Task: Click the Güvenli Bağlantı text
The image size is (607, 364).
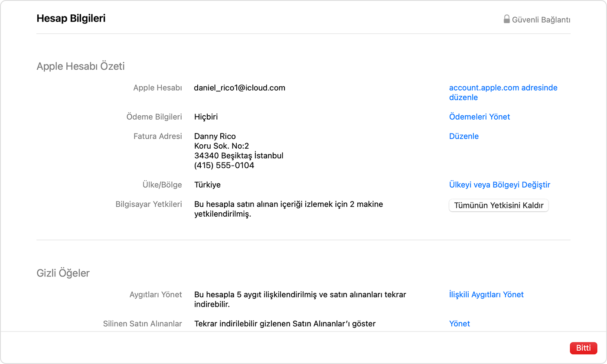Action: pyautogui.click(x=541, y=20)
